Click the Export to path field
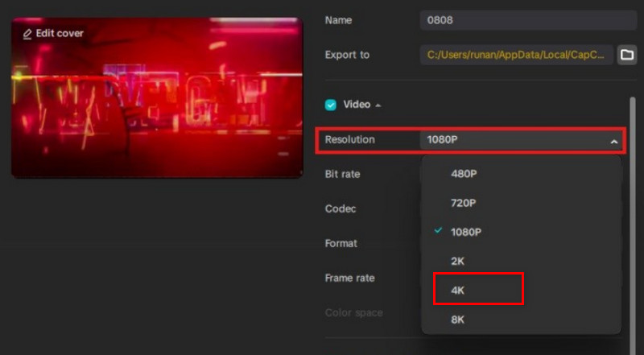Screen dimensions: 644x355 coord(515,55)
